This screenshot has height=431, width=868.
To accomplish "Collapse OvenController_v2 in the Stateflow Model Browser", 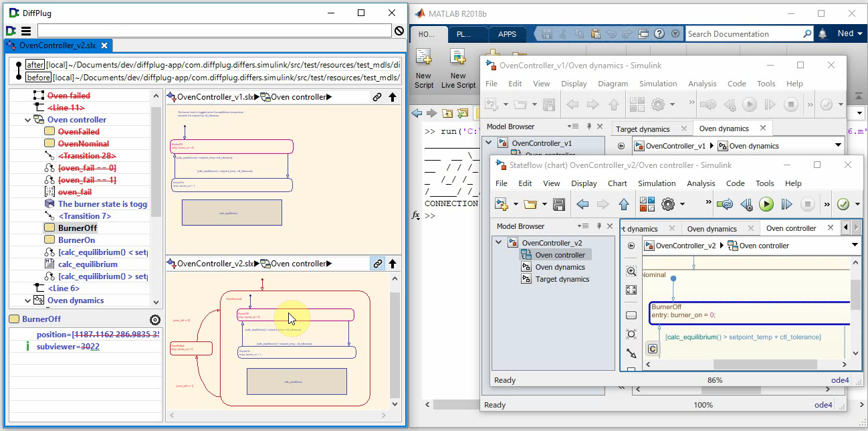I will click(498, 242).
